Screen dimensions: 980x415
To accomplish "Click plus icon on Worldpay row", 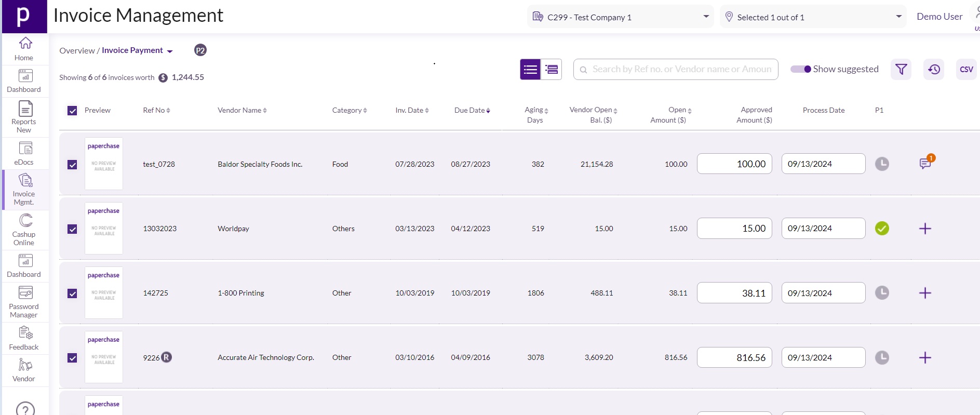I will pos(925,229).
